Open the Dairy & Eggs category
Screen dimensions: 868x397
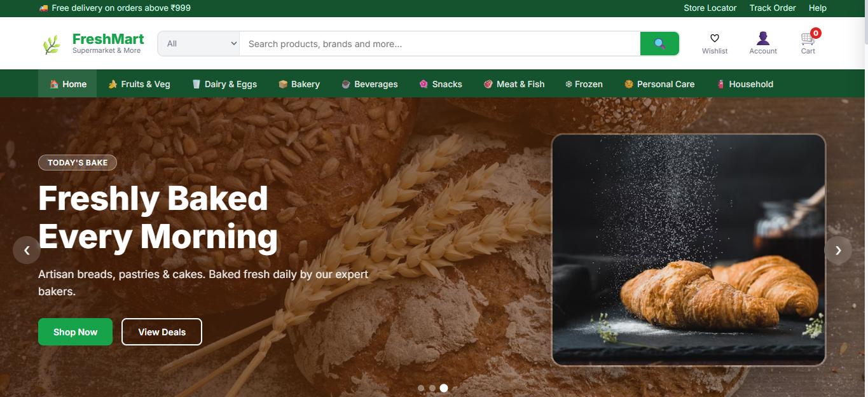[224, 84]
